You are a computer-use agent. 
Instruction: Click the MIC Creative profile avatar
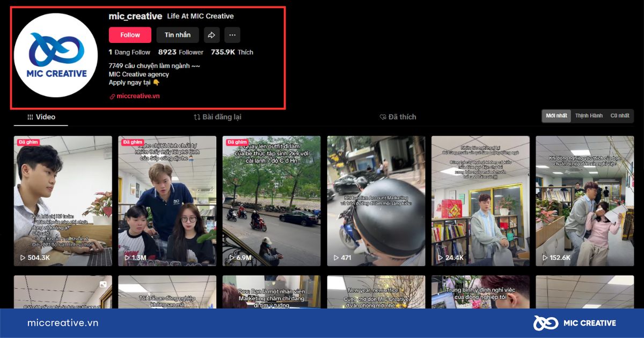tap(56, 56)
